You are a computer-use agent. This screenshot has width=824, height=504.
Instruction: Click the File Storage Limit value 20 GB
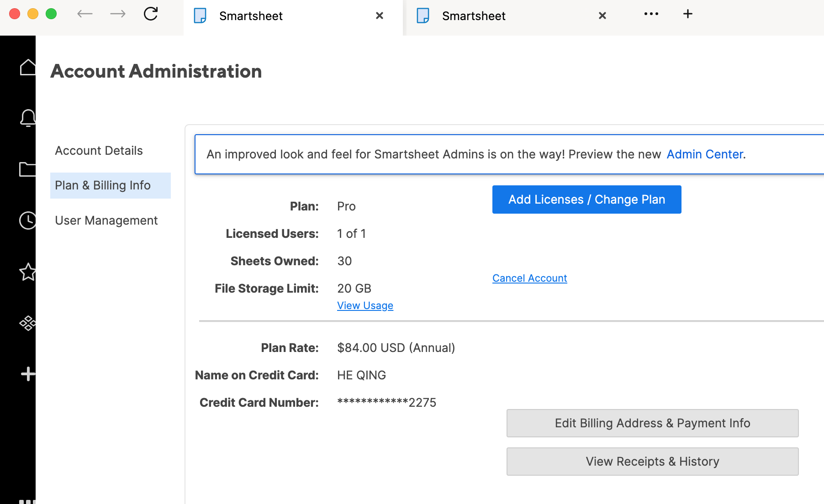(354, 289)
